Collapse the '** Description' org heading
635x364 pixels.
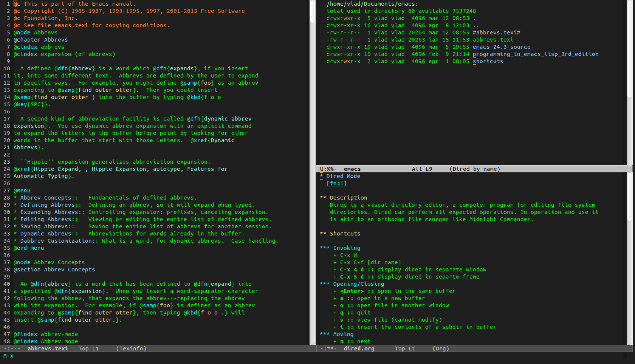tap(344, 198)
